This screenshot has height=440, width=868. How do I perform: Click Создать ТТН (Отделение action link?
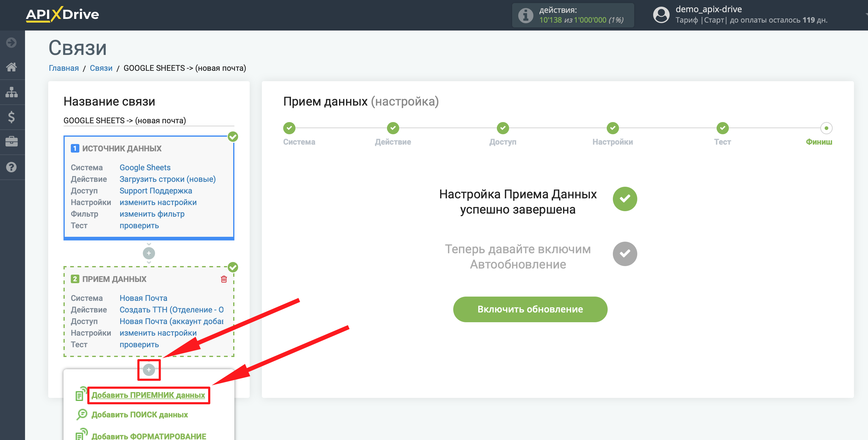172,310
